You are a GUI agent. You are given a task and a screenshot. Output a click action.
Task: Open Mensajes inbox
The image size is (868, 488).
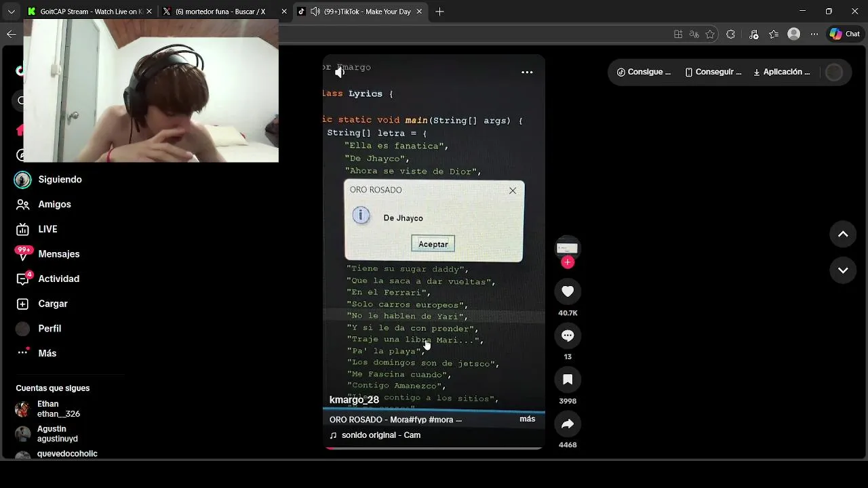point(58,254)
